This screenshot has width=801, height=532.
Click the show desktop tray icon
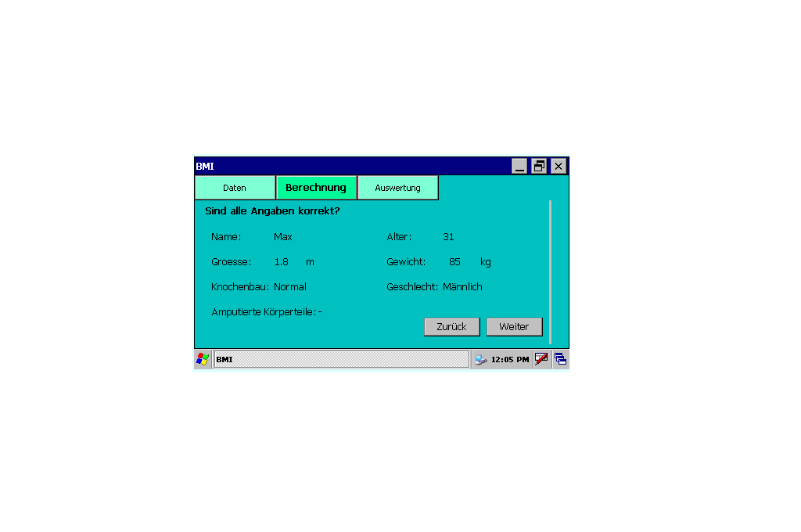pos(560,359)
